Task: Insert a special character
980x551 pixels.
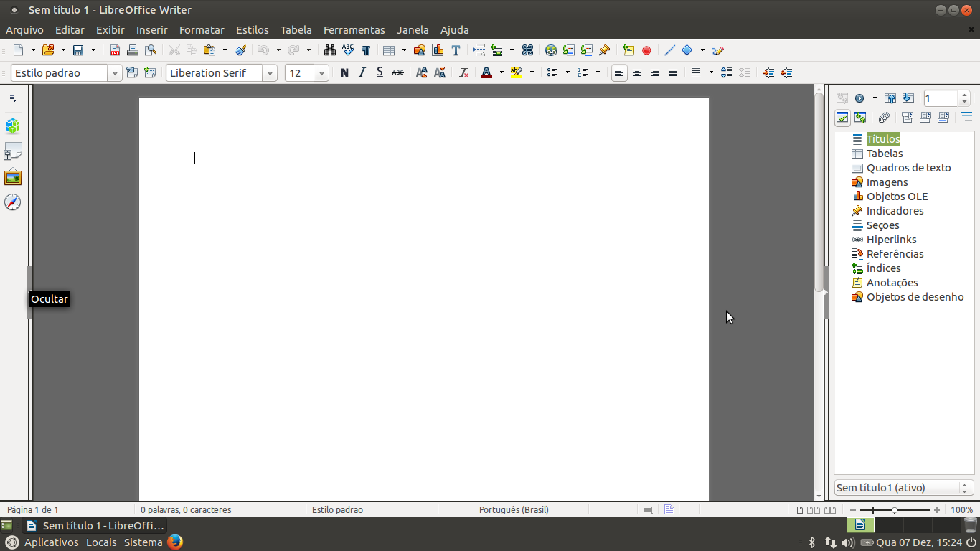Action: pyautogui.click(x=527, y=50)
